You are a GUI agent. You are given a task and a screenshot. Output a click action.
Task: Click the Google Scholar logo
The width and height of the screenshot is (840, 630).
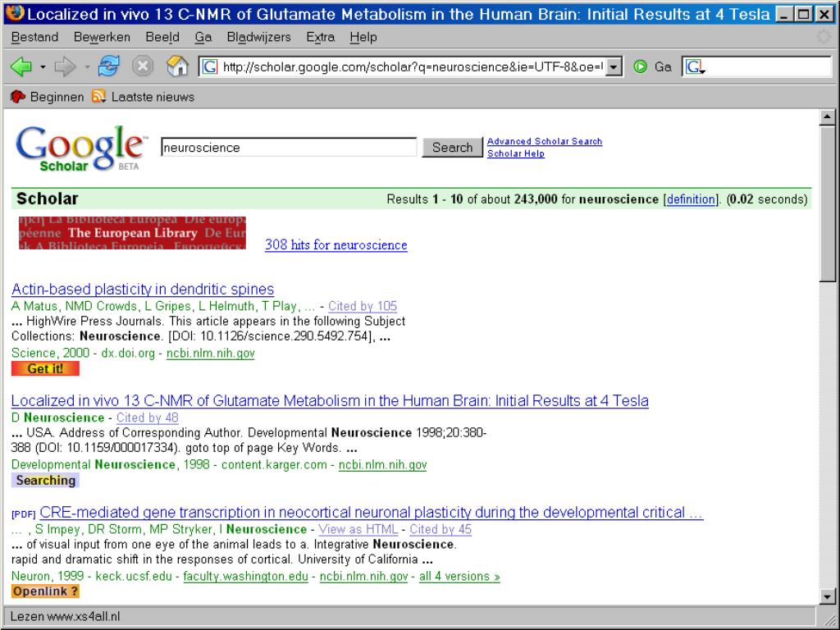[x=80, y=148]
